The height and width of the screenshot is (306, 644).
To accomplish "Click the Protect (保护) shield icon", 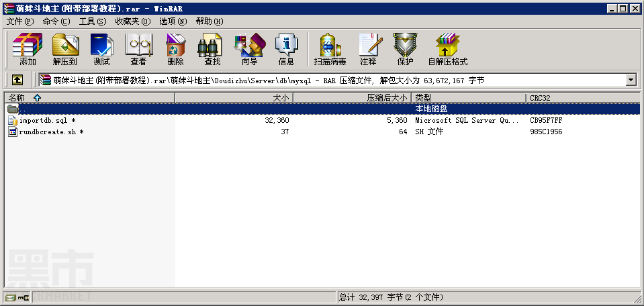I will click(405, 49).
